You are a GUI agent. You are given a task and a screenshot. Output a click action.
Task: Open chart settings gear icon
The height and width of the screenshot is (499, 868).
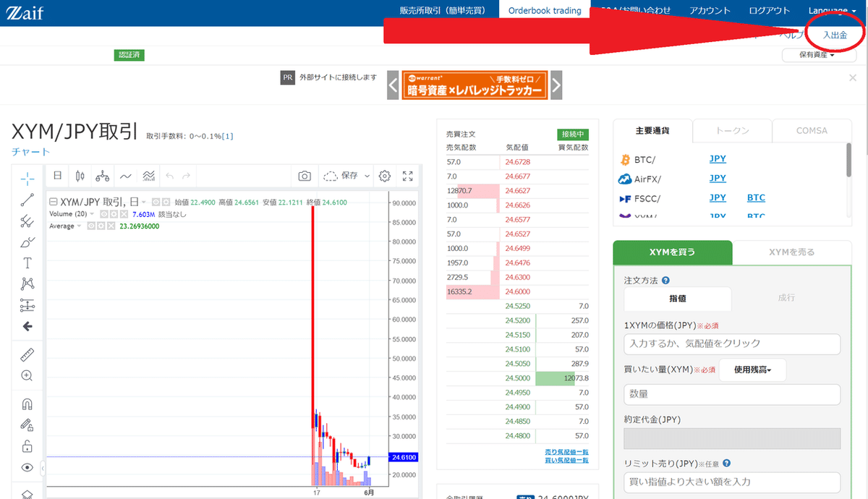point(385,176)
